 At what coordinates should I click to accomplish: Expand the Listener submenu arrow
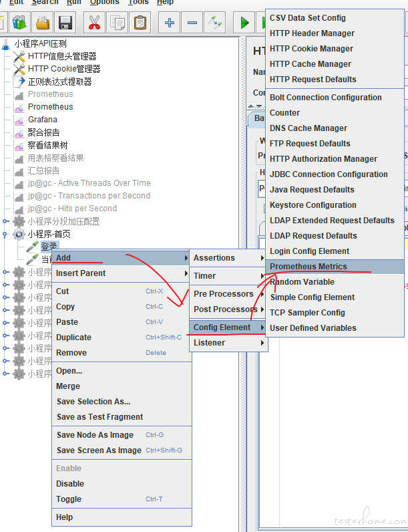pyautogui.click(x=262, y=343)
